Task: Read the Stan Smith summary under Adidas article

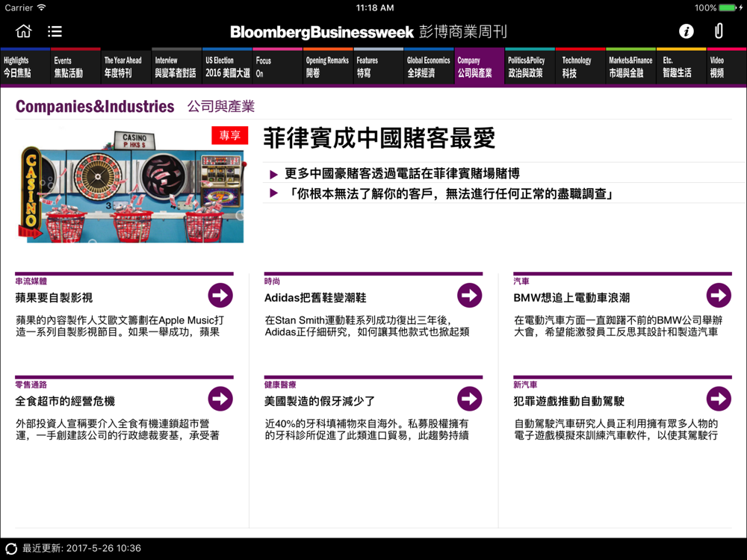Action: [x=367, y=326]
